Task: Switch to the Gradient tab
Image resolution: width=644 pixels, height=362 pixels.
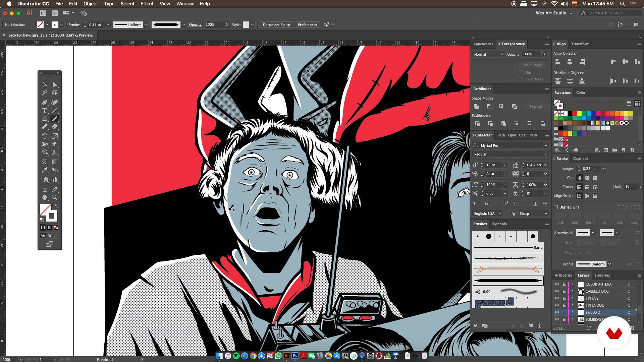Action: point(580,159)
